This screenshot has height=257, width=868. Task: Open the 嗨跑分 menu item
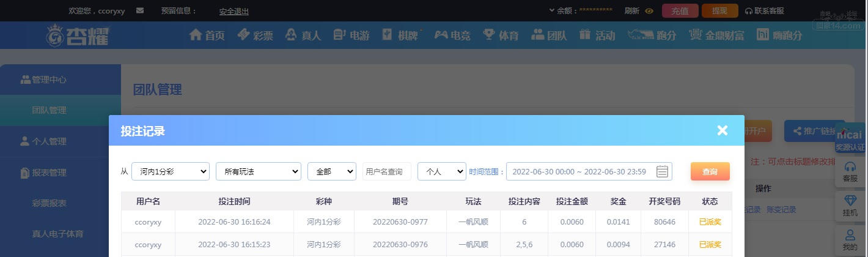779,35
